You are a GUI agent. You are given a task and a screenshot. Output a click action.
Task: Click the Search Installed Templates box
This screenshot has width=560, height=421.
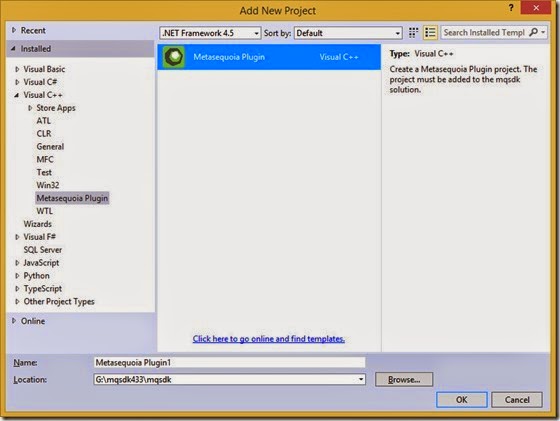[x=484, y=32]
